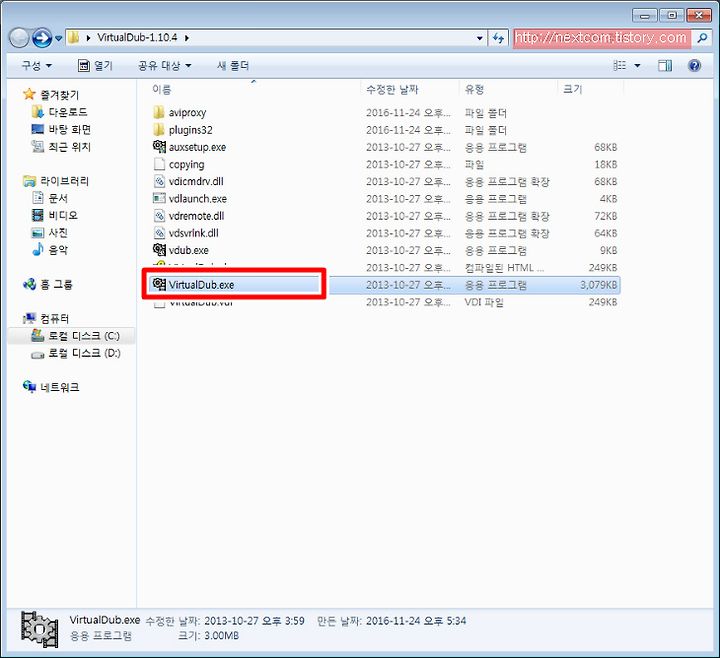Click the 열기 (Open) toolbar button
This screenshot has height=658, width=720.
click(x=96, y=66)
